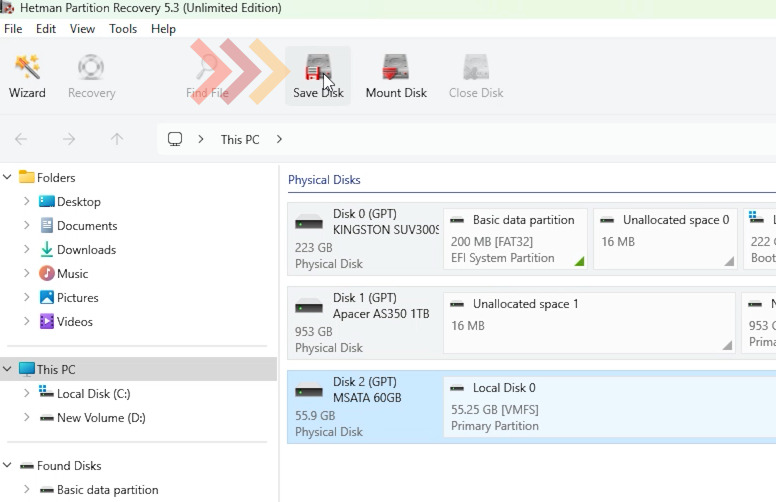Click the 'Apacer AS350 1TB' disk name

click(x=381, y=314)
